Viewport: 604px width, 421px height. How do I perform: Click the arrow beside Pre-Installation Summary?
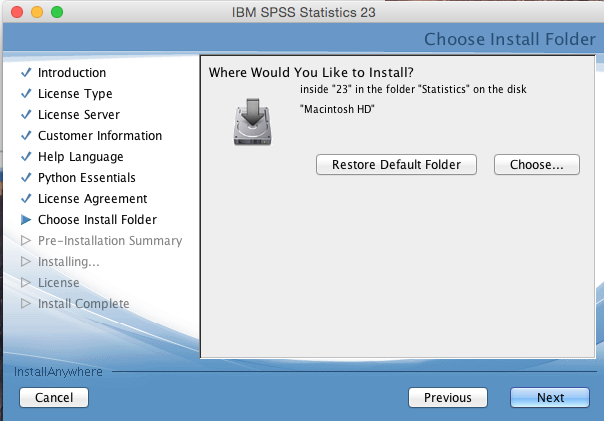pos(26,240)
